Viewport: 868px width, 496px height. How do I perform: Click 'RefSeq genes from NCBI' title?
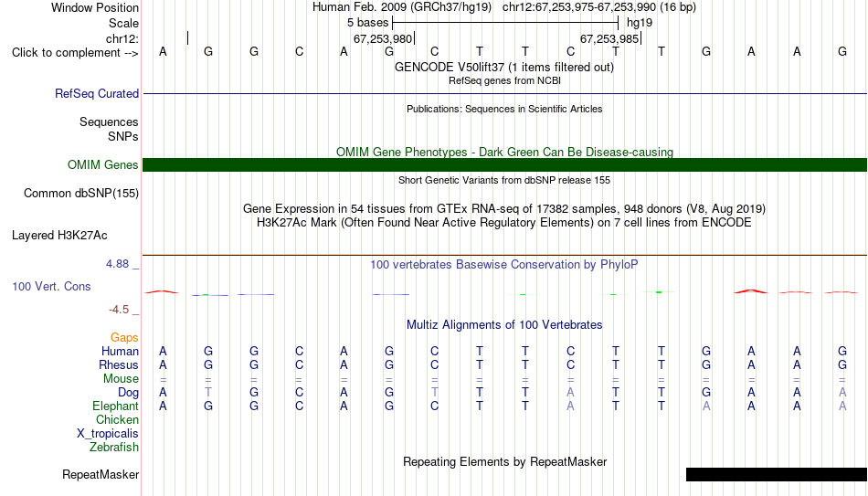click(504, 80)
